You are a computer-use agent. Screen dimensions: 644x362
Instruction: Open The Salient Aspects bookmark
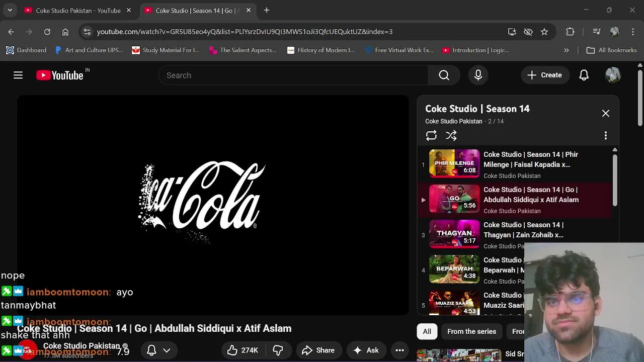[243, 50]
